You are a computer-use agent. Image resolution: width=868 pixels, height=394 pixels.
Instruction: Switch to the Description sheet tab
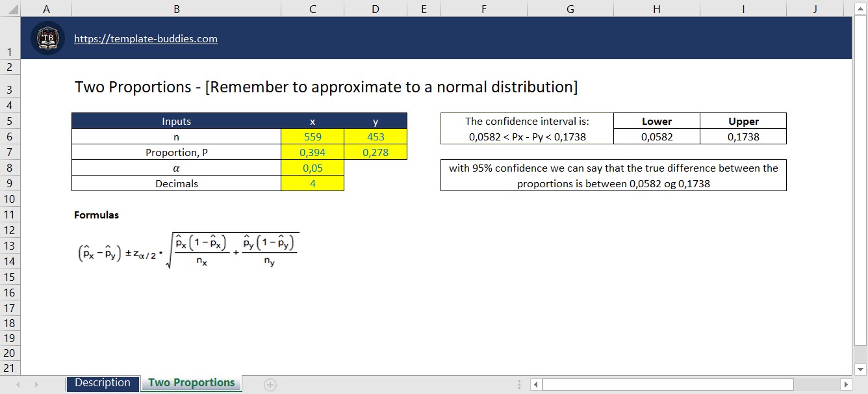(102, 384)
